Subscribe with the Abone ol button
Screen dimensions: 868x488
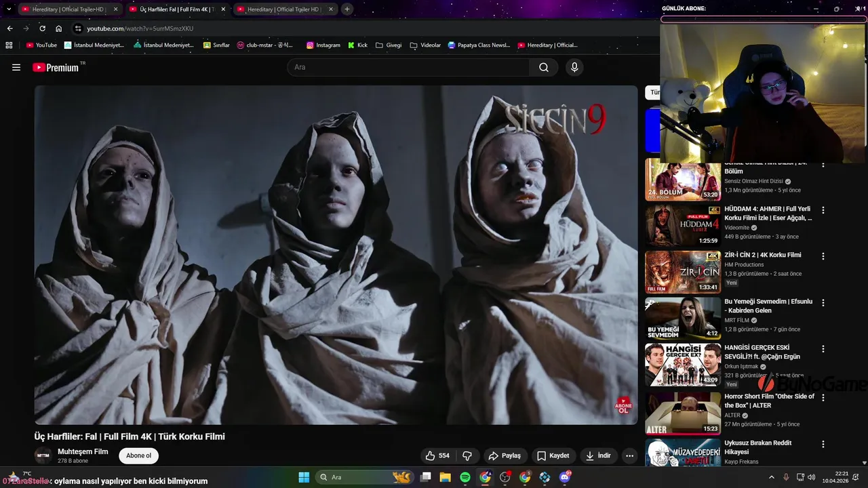coord(138,455)
